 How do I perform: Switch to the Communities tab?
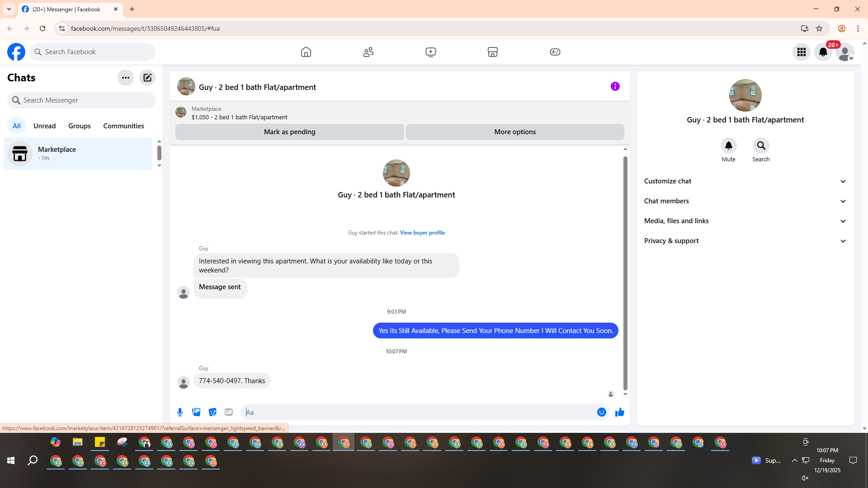[123, 126]
